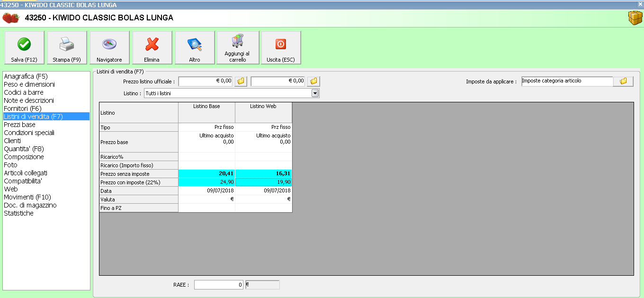644x298 pixels.
Task: Click the 16,31 price without tax cell
Action: (263, 173)
